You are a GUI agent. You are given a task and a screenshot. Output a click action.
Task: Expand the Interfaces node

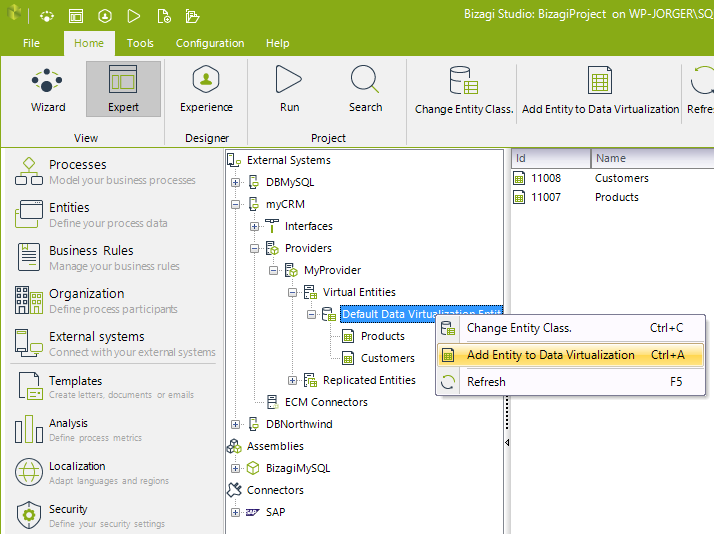coord(255,226)
